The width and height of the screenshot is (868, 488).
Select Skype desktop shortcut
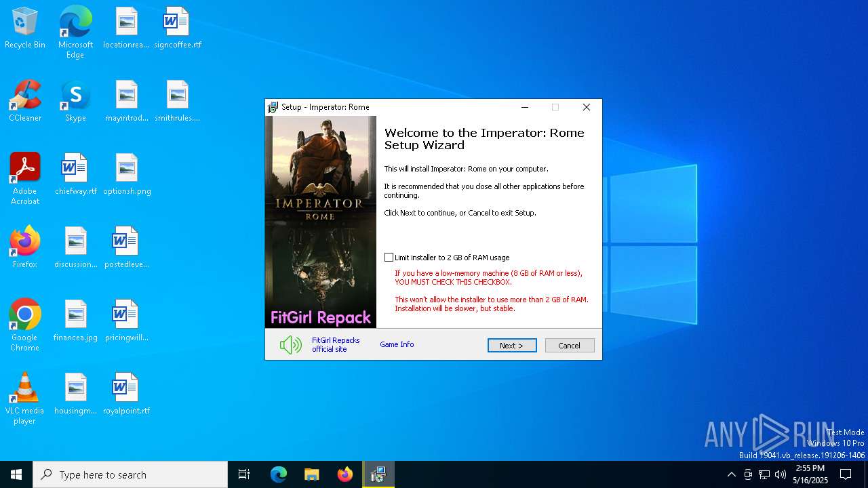[75, 102]
